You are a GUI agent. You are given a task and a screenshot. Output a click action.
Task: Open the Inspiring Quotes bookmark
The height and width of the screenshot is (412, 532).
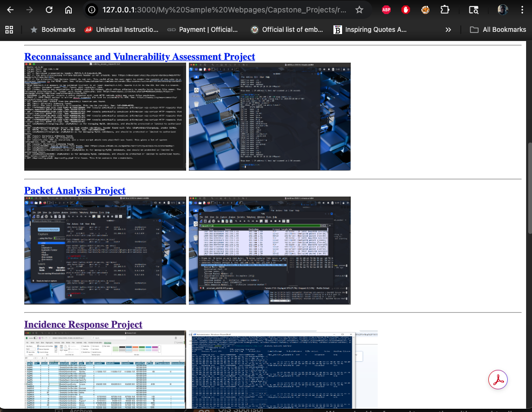coord(370,30)
